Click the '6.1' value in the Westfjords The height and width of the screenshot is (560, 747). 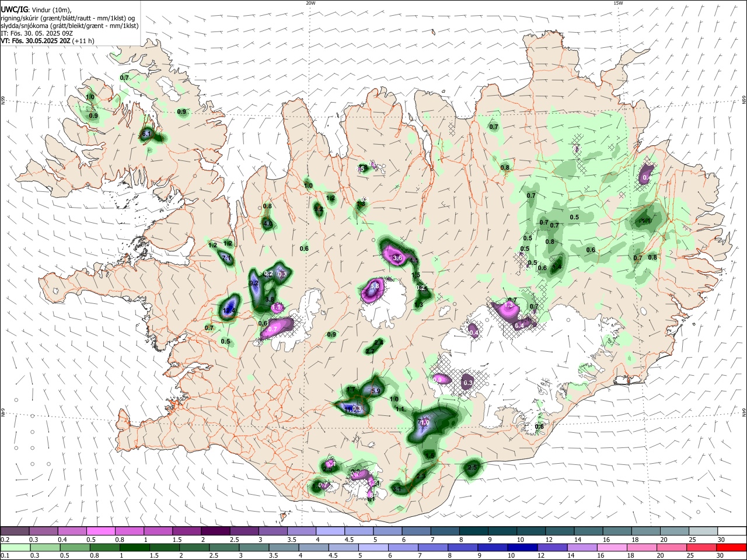(146, 134)
